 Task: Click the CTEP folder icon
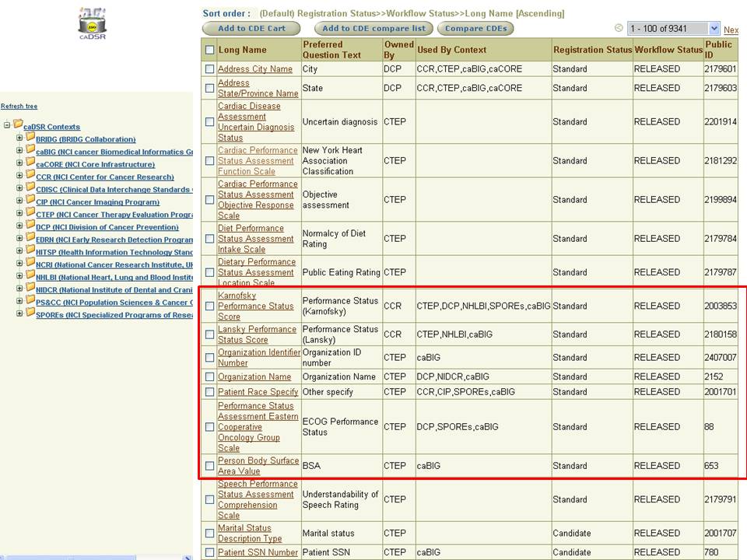[x=30, y=212]
